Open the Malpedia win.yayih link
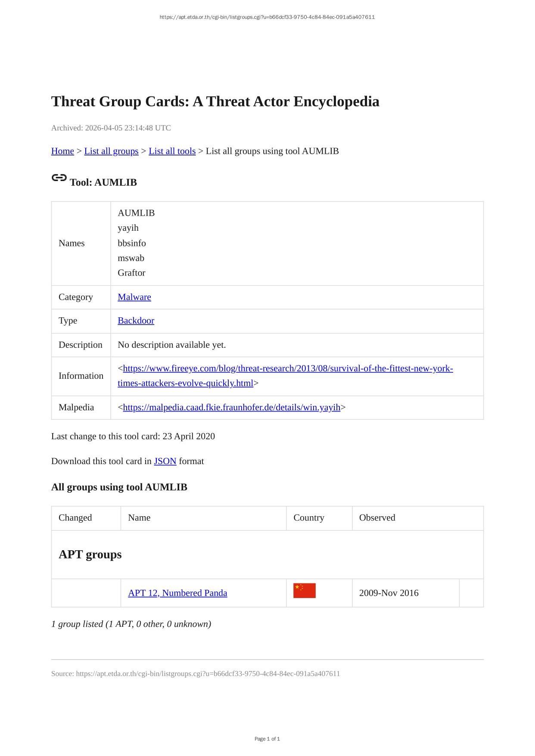Screen dimensions: 535x756 coord(232,407)
